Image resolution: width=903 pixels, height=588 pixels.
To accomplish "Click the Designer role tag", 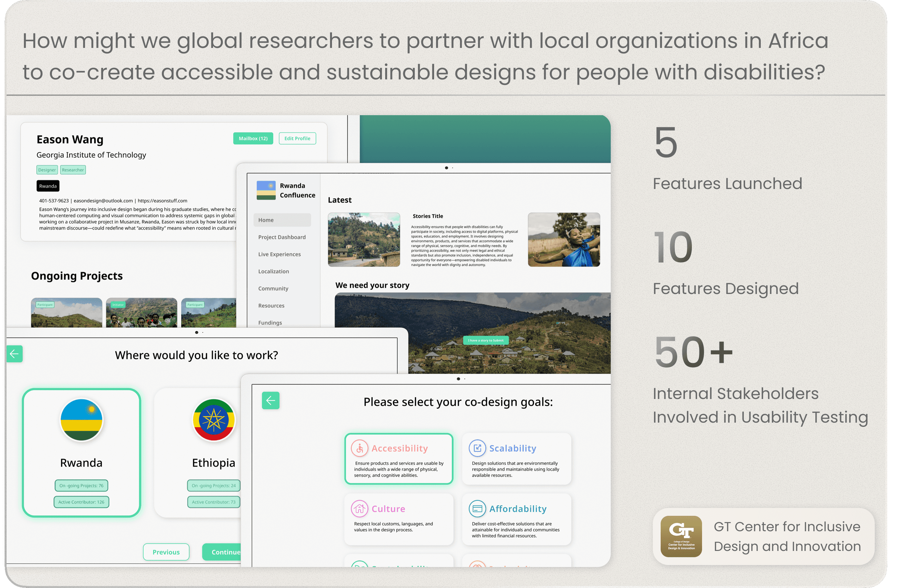I will [x=47, y=170].
